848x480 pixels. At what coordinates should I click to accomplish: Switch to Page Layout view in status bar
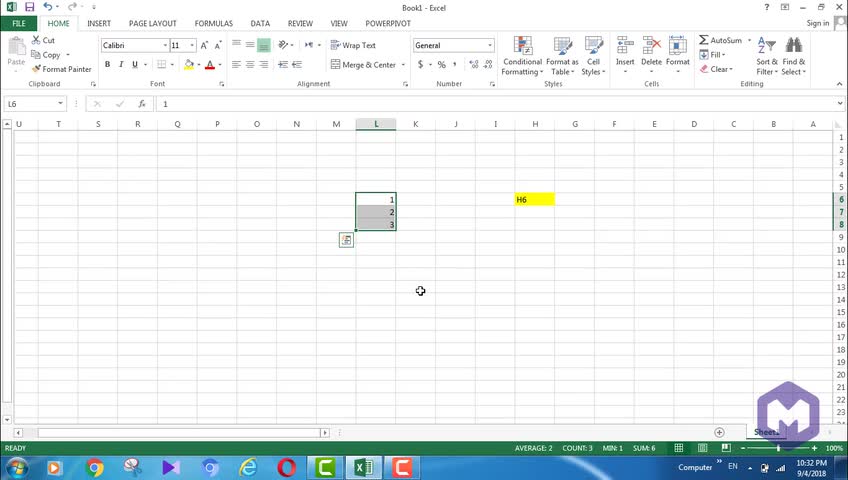click(702, 448)
